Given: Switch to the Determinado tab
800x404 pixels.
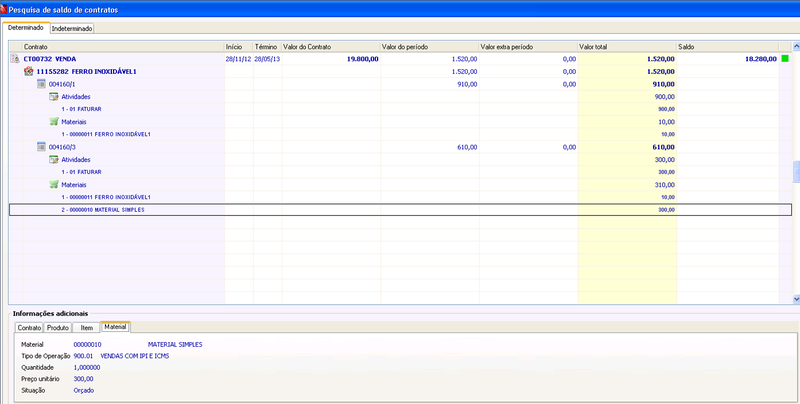Looking at the screenshot, I should pos(26,28).
